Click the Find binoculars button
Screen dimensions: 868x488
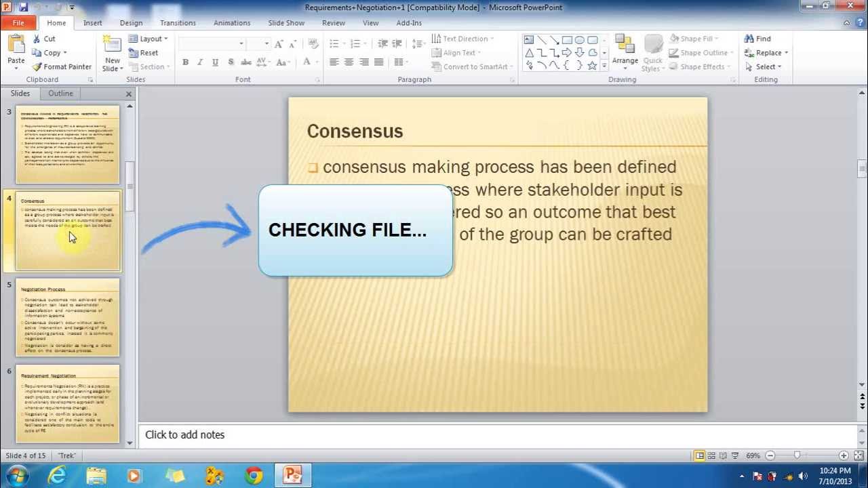pyautogui.click(x=757, y=39)
